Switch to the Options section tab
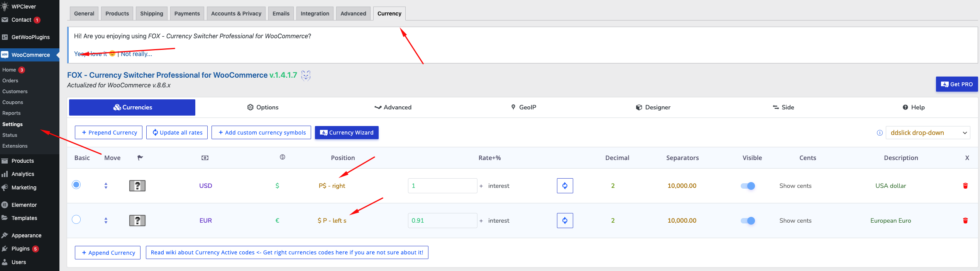 click(263, 107)
